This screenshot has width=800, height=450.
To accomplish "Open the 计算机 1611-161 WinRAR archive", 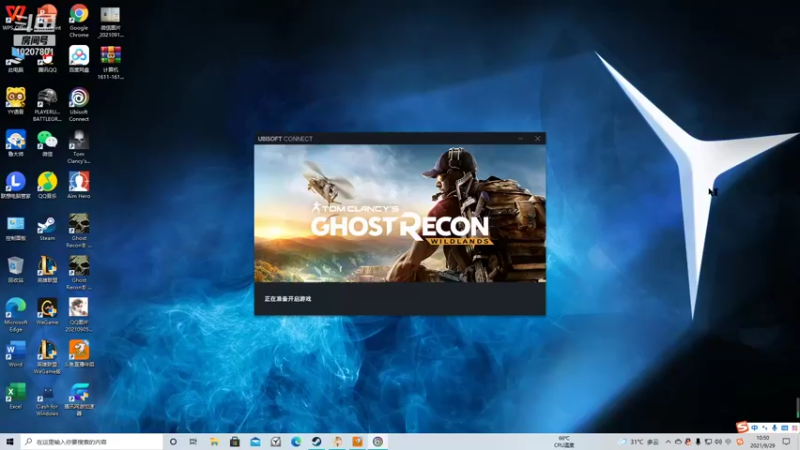I will [110, 62].
